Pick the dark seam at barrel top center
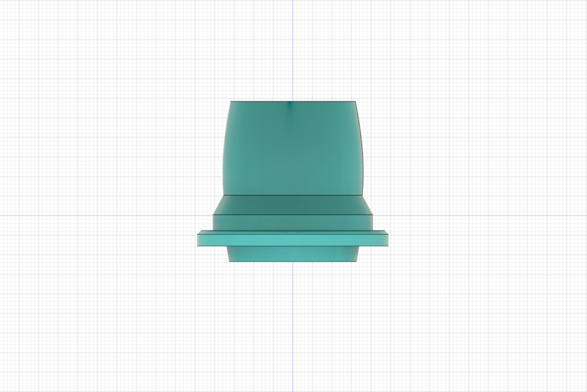This screenshot has height=392, width=587. (290, 106)
